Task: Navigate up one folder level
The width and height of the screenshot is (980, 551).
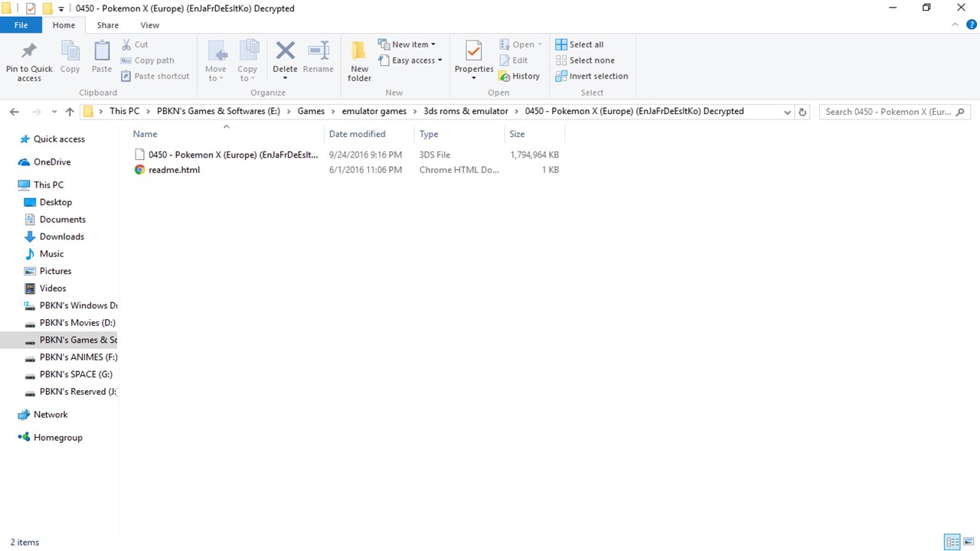Action: pos(70,112)
